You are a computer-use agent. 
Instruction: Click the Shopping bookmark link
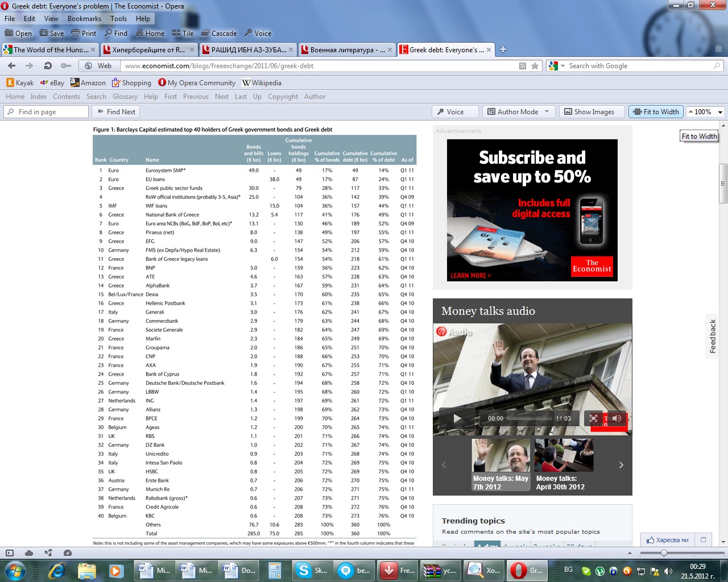click(x=131, y=83)
